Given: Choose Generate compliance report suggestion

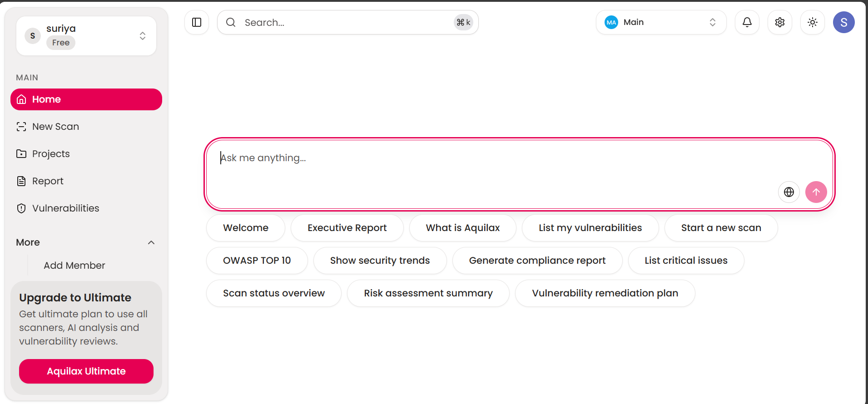Looking at the screenshot, I should 537,261.
